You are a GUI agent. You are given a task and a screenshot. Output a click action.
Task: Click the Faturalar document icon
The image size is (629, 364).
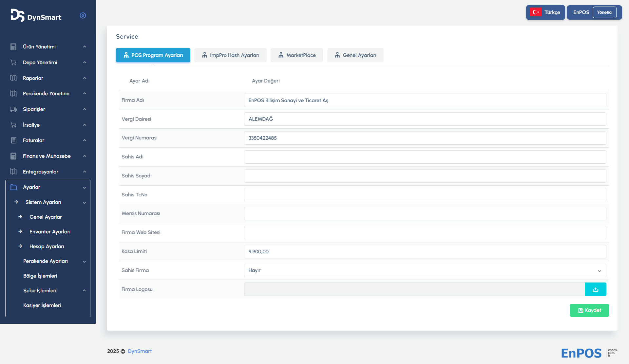13,140
